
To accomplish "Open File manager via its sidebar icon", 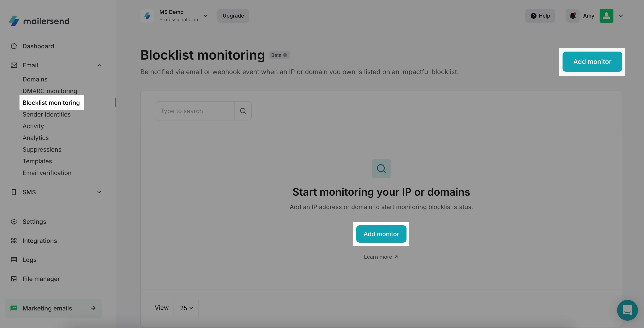I will pos(14,279).
